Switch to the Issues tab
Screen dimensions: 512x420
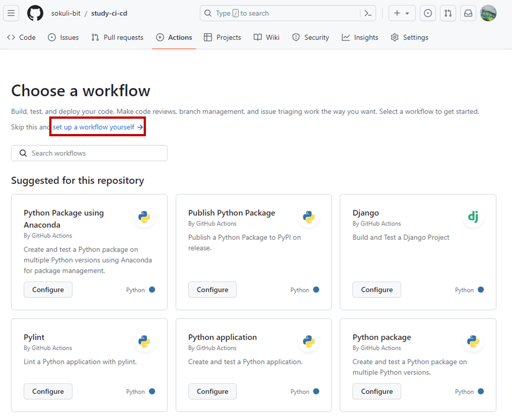click(63, 37)
